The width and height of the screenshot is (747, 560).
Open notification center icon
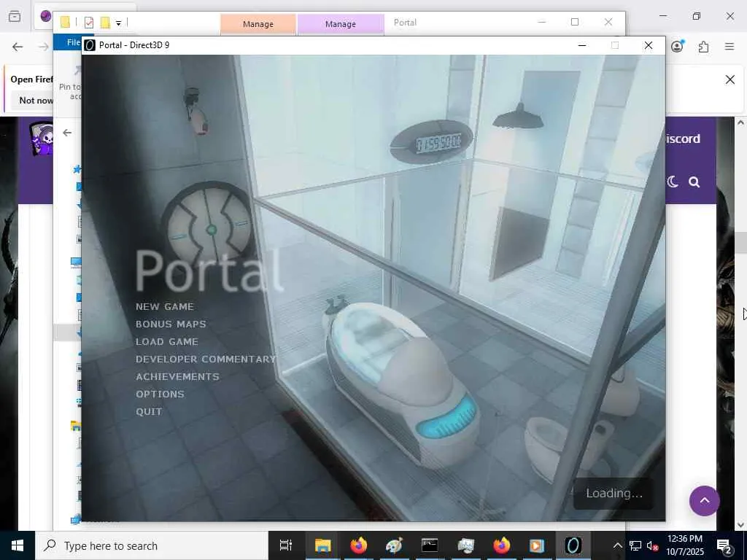(x=724, y=545)
